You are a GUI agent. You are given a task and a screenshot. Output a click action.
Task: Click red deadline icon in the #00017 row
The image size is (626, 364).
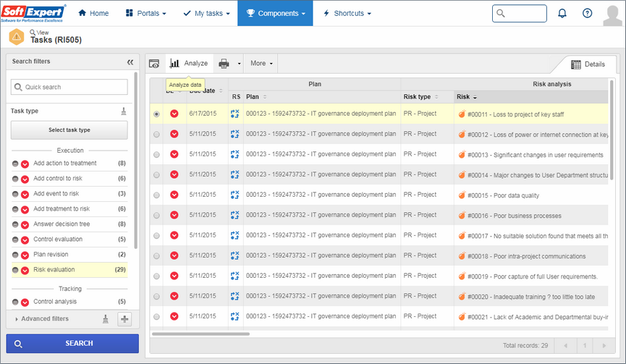(x=174, y=235)
